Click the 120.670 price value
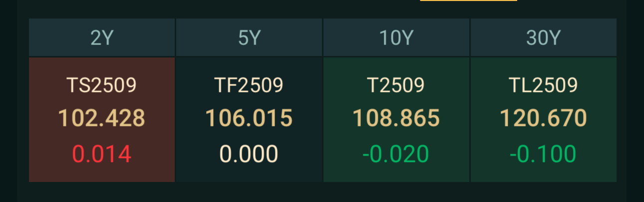644x202 pixels. 544,118
